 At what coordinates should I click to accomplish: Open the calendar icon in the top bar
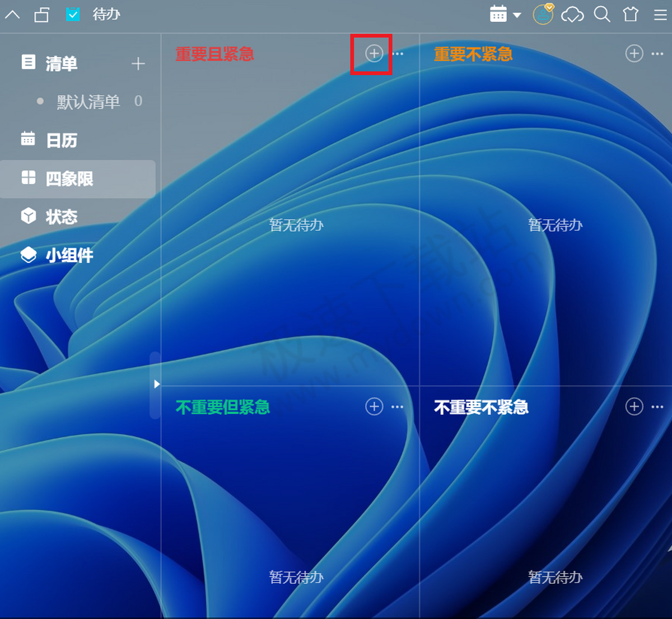click(498, 14)
